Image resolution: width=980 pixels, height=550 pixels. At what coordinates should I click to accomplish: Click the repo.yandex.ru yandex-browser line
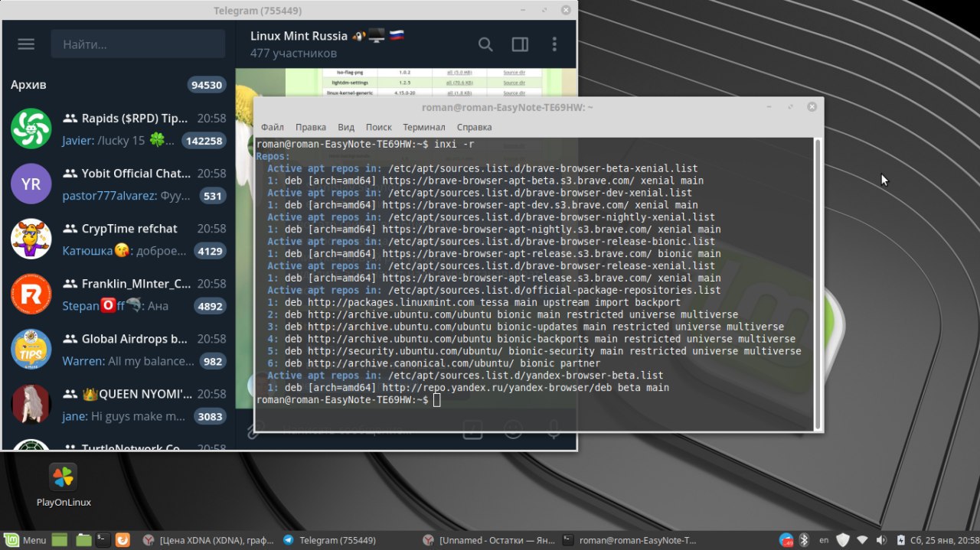[x=468, y=388]
